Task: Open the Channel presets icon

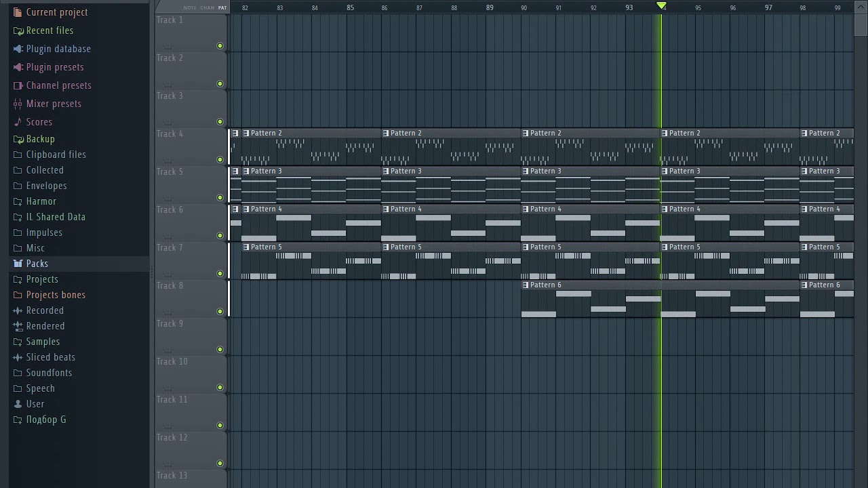Action: [x=18, y=85]
